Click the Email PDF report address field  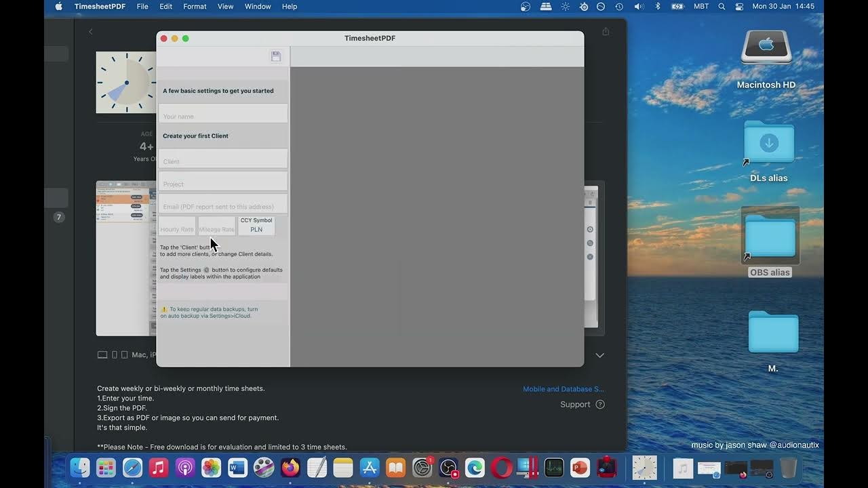tap(223, 203)
